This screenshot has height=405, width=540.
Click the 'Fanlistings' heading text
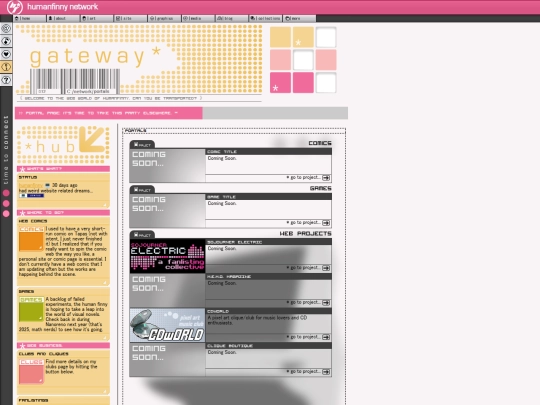pyautogui.click(x=33, y=401)
